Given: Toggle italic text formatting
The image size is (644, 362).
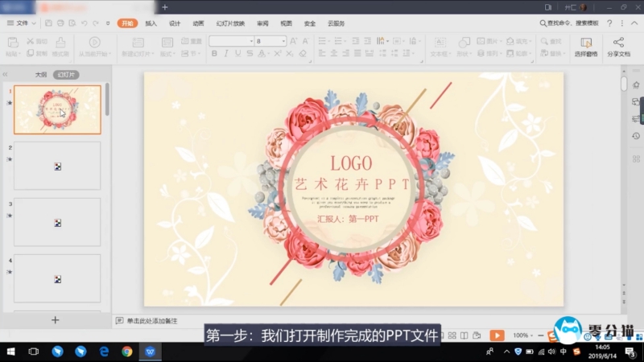Looking at the screenshot, I should pyautogui.click(x=226, y=54).
